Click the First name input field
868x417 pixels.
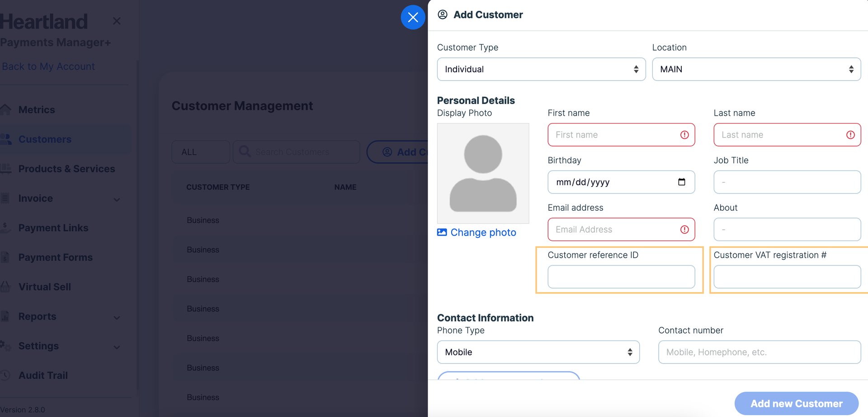(621, 135)
